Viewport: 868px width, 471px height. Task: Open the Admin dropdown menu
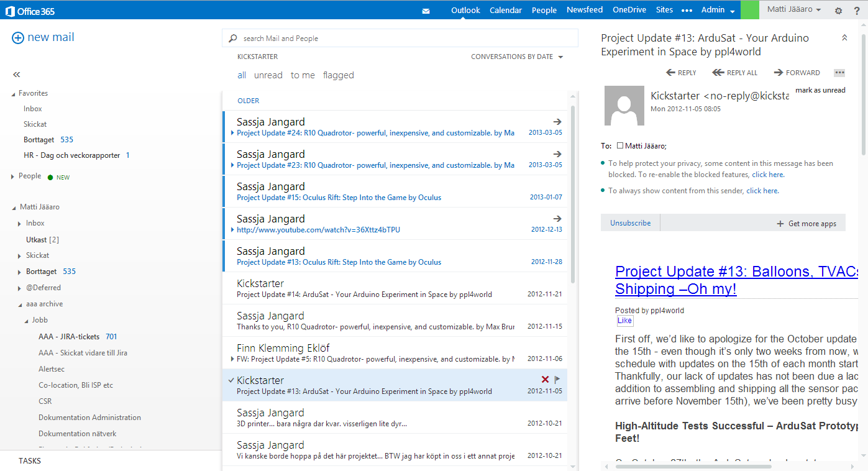[x=718, y=10]
